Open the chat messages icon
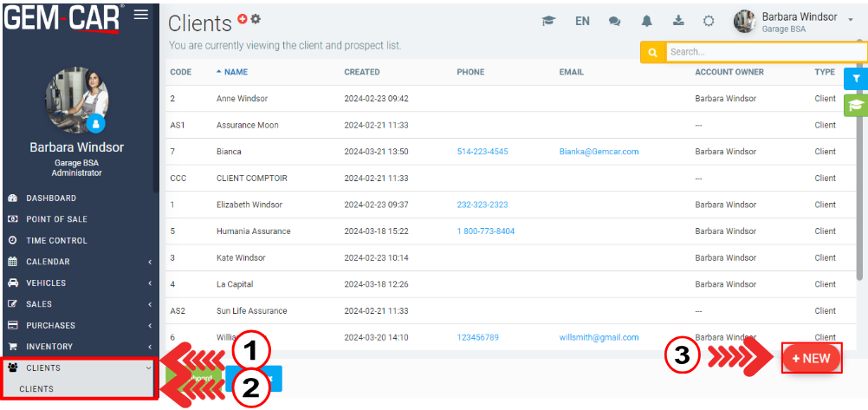The image size is (868, 410). (616, 21)
